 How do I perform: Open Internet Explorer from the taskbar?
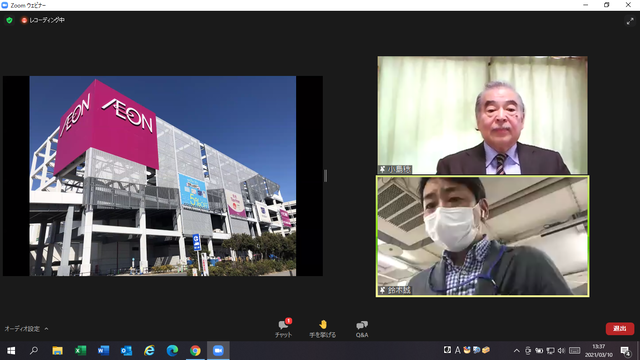(149, 351)
